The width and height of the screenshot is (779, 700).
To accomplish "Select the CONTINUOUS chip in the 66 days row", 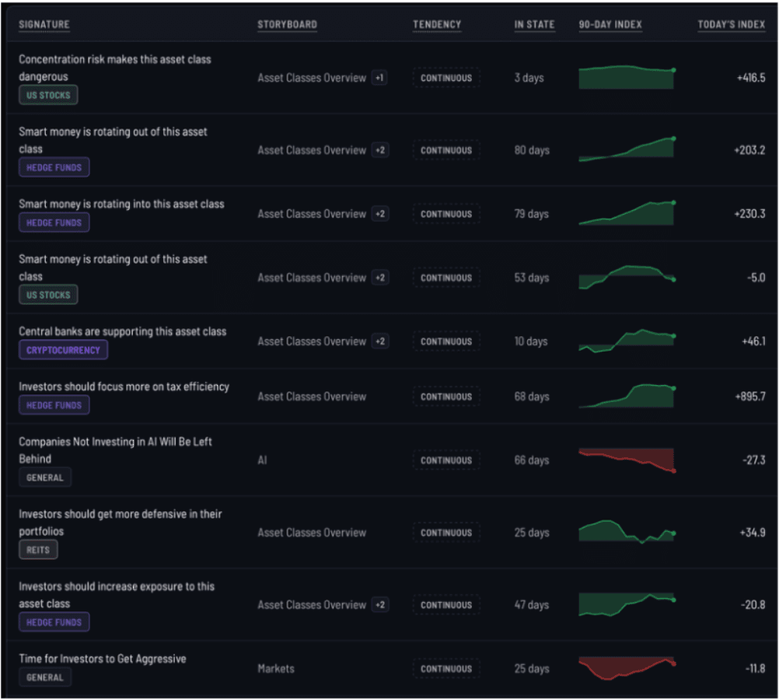I will coord(446,460).
